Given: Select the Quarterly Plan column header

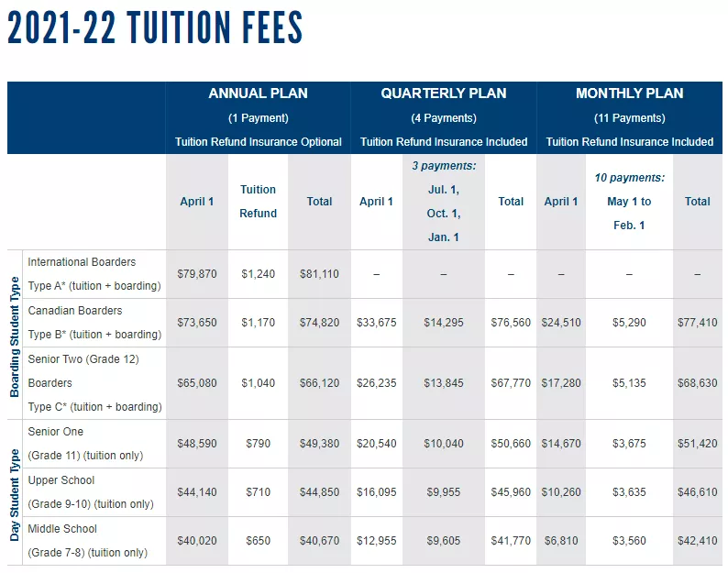Looking at the screenshot, I should coord(444,117).
